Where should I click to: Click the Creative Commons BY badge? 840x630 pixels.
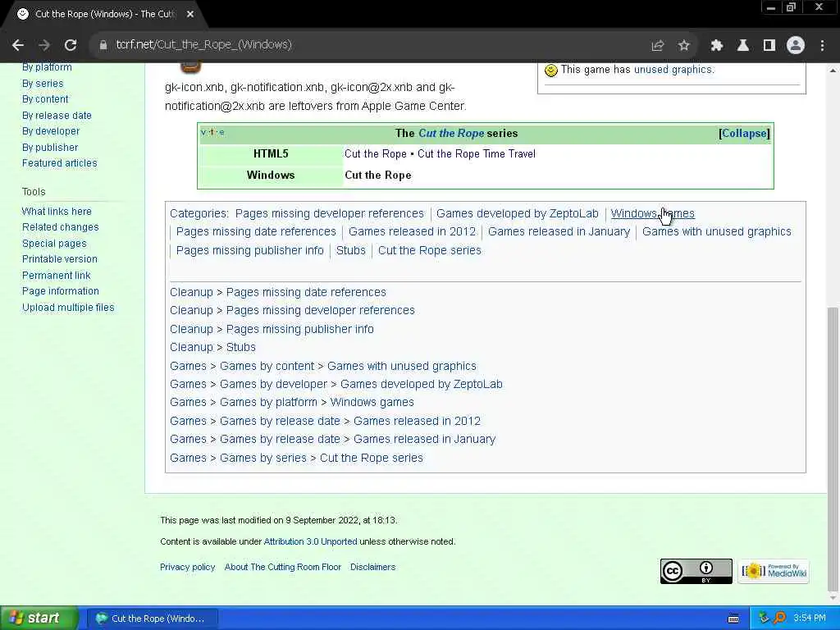(x=696, y=571)
